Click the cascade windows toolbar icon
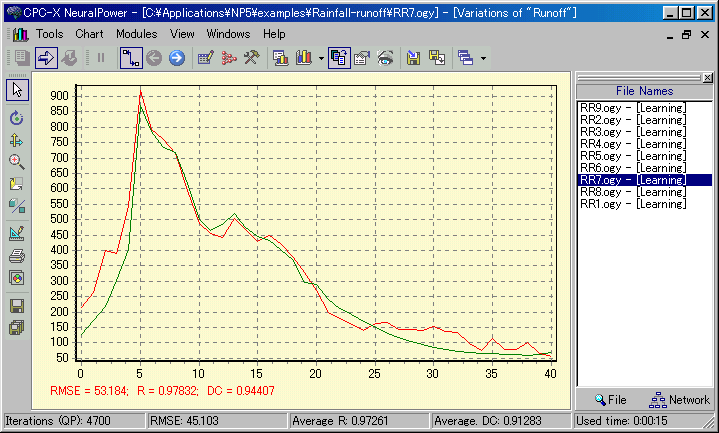This screenshot has height=433, width=719. click(x=465, y=58)
